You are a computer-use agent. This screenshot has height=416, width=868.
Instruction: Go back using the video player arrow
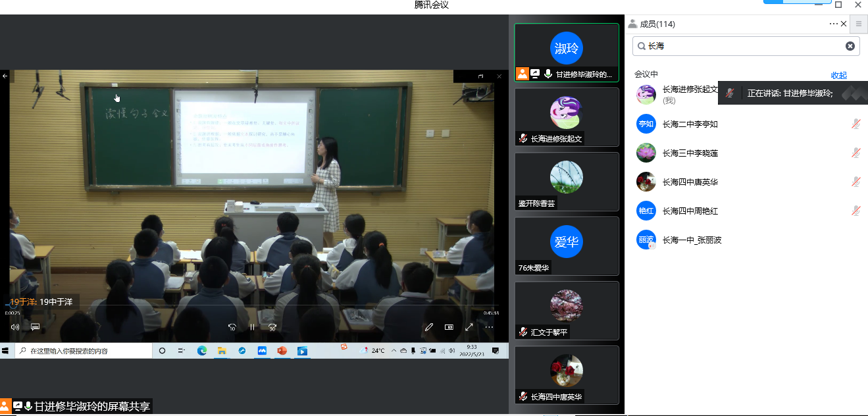tap(5, 76)
